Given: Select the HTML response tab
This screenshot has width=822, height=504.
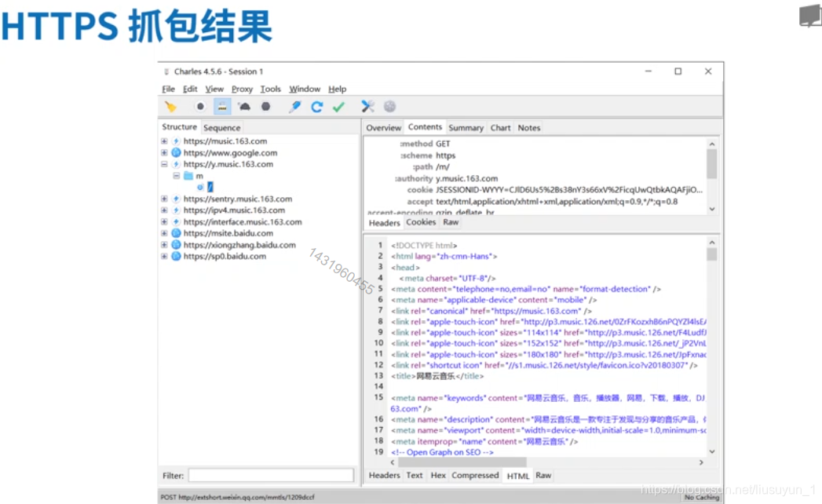Looking at the screenshot, I should tap(518, 476).
